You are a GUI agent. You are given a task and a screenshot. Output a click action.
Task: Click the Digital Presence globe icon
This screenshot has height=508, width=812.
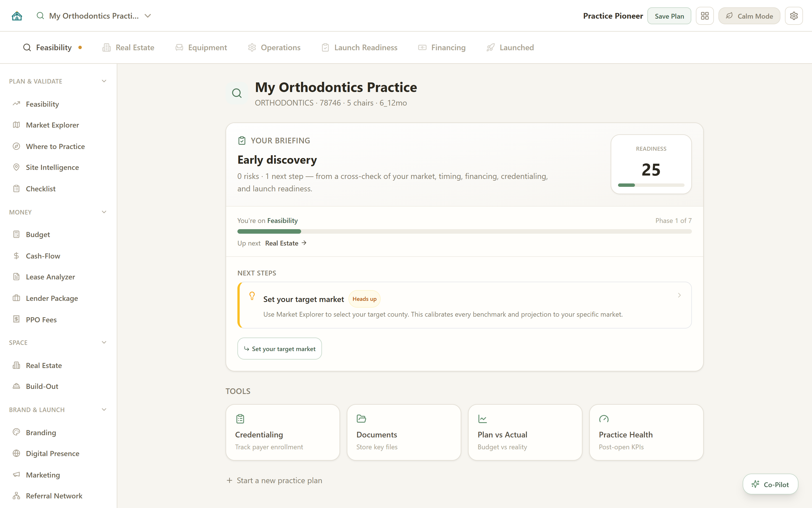tap(16, 453)
